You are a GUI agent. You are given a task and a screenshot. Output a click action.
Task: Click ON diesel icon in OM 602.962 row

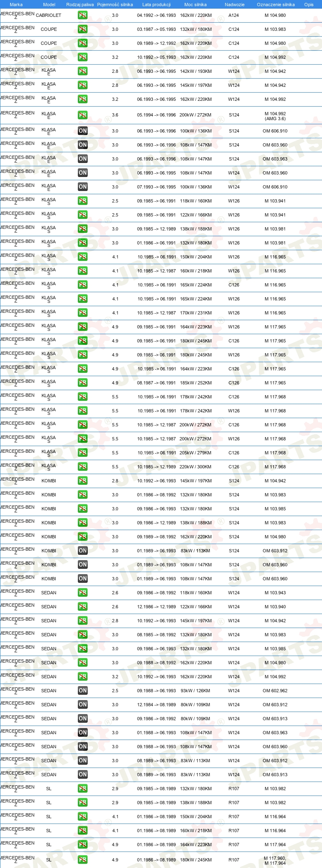[83, 691]
